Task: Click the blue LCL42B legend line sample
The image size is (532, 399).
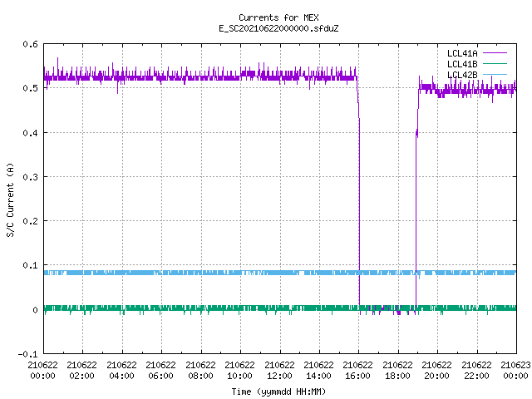Action: (495, 74)
